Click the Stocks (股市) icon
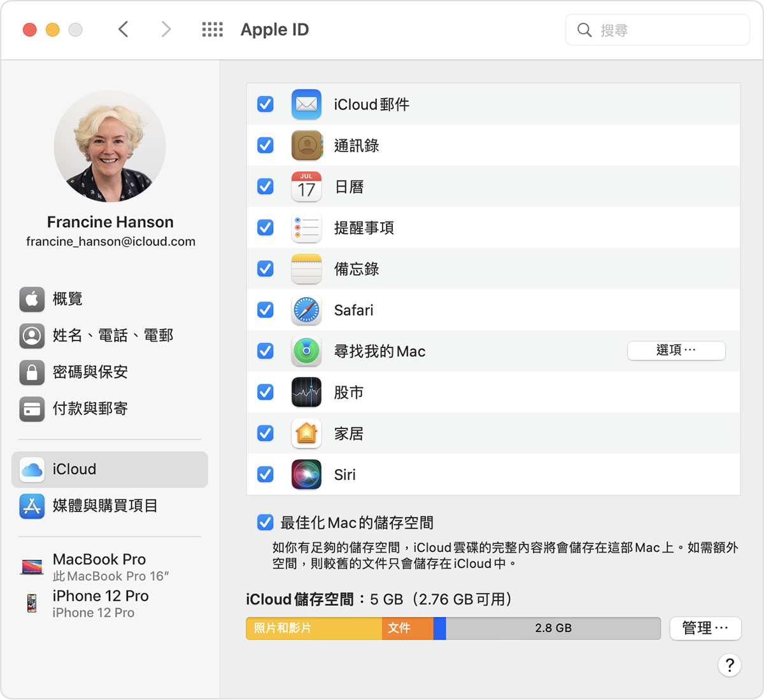The height and width of the screenshot is (700, 764). tap(306, 392)
